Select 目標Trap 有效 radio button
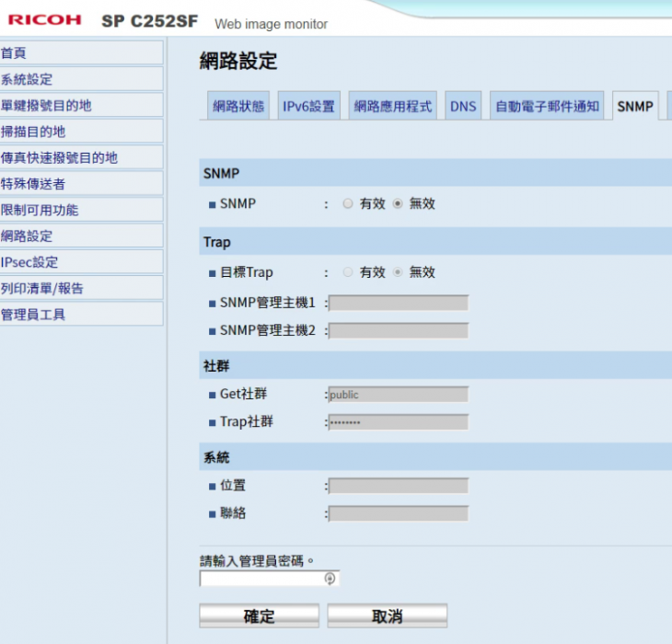Screen dimensions: 672x644 coord(348,272)
